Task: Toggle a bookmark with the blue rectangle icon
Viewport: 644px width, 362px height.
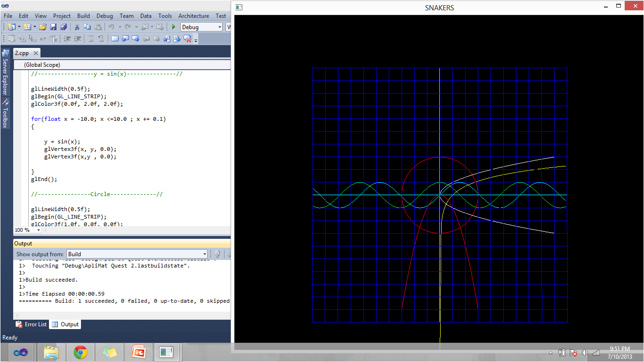Action: (x=114, y=39)
